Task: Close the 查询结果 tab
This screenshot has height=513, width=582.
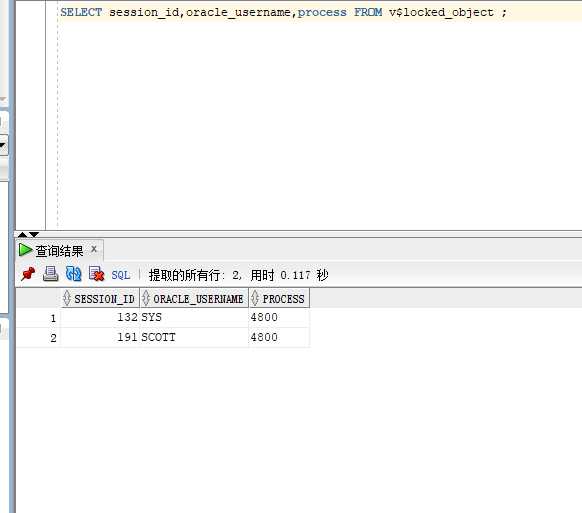Action: (x=94, y=249)
